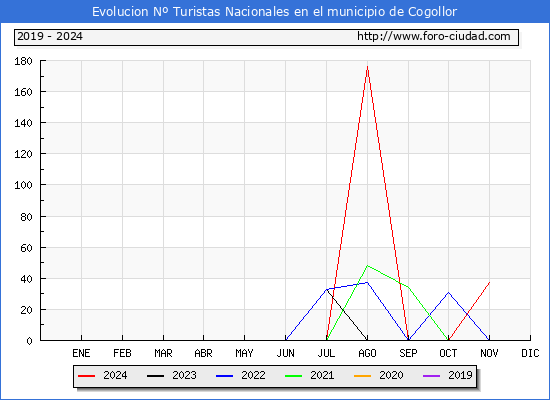The height and width of the screenshot is (400, 550).
Task: Click the OCT month axis label
Action: coord(448,353)
